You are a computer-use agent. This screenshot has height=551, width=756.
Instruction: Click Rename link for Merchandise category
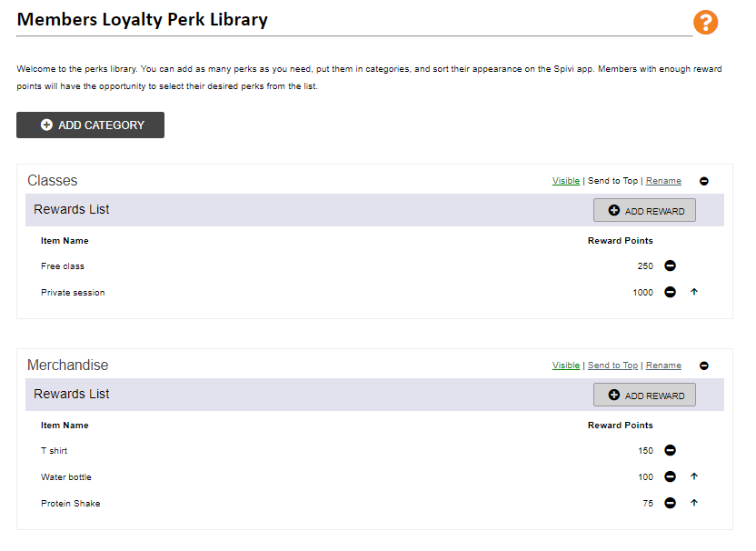[663, 366]
